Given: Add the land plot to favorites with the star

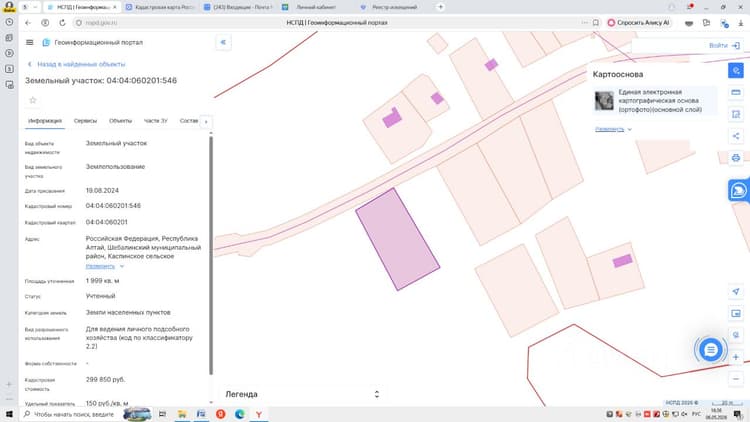Looking at the screenshot, I should point(33,100).
